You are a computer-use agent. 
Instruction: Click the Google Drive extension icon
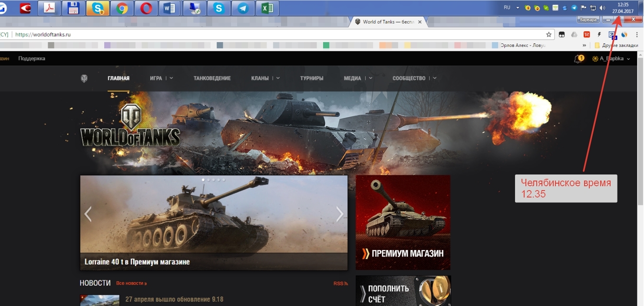[x=574, y=34]
